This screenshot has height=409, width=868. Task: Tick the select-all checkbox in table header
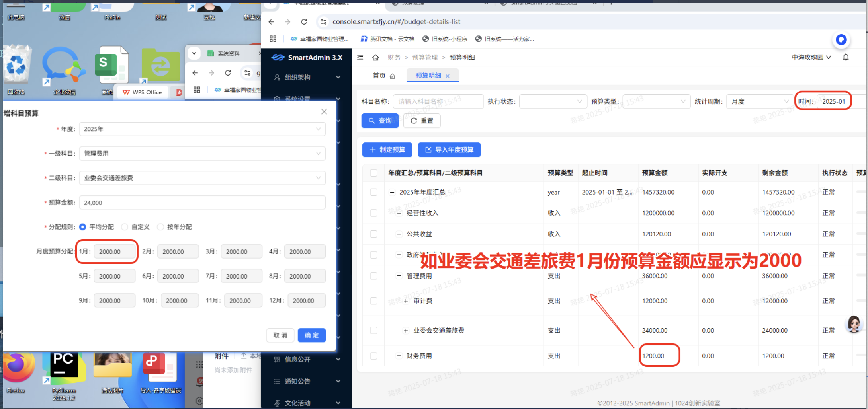pyautogui.click(x=373, y=173)
